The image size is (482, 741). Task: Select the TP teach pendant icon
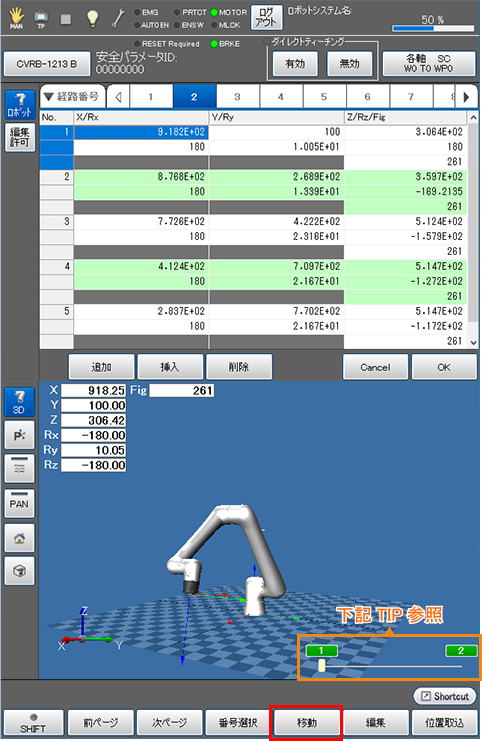pos(41,19)
